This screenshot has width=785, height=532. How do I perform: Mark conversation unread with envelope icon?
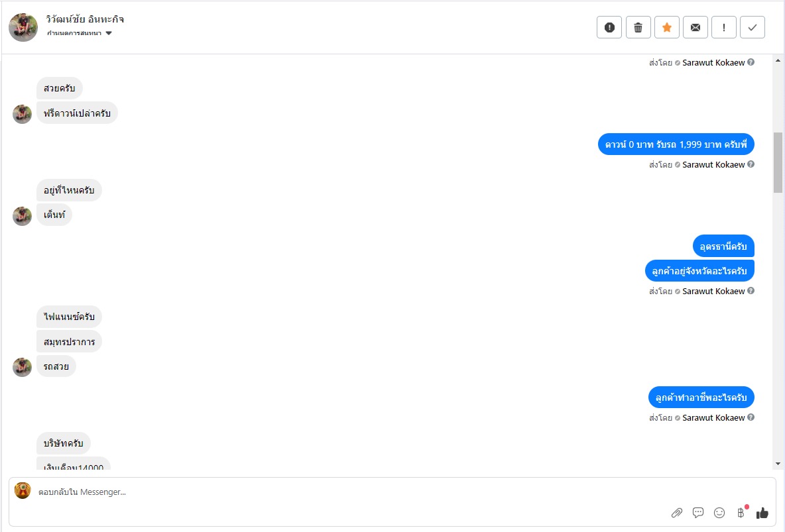[x=695, y=27]
